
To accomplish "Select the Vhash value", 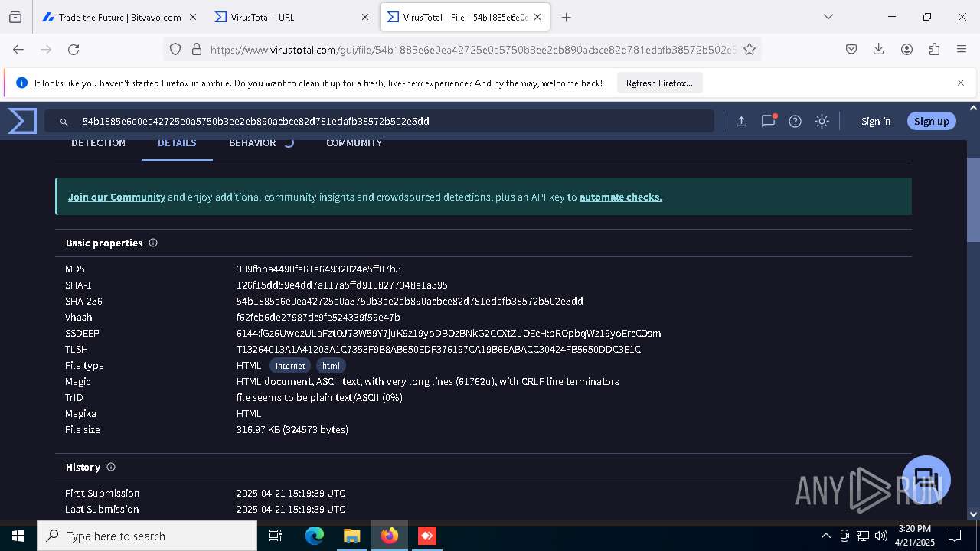I will point(318,318).
